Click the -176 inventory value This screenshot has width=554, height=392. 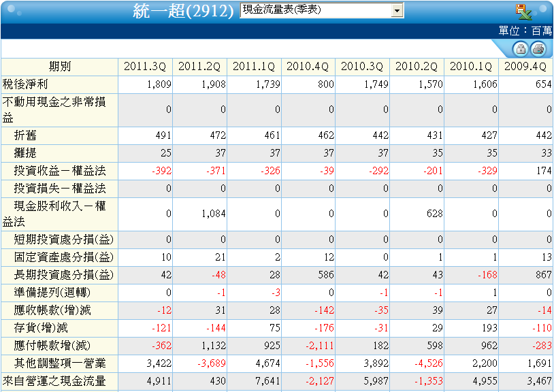324,328
